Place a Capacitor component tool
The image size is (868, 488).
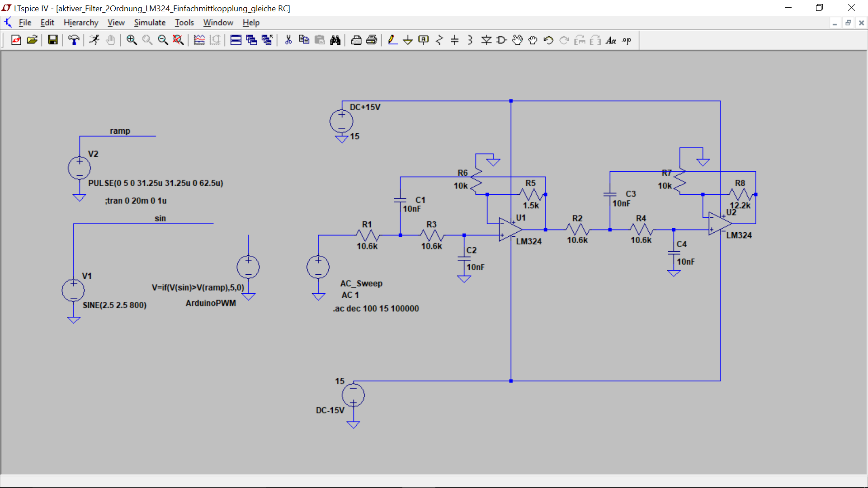pyautogui.click(x=455, y=40)
